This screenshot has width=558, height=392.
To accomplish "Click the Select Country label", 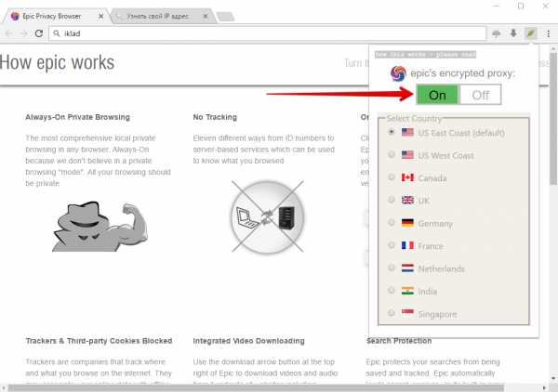I will [x=414, y=119].
